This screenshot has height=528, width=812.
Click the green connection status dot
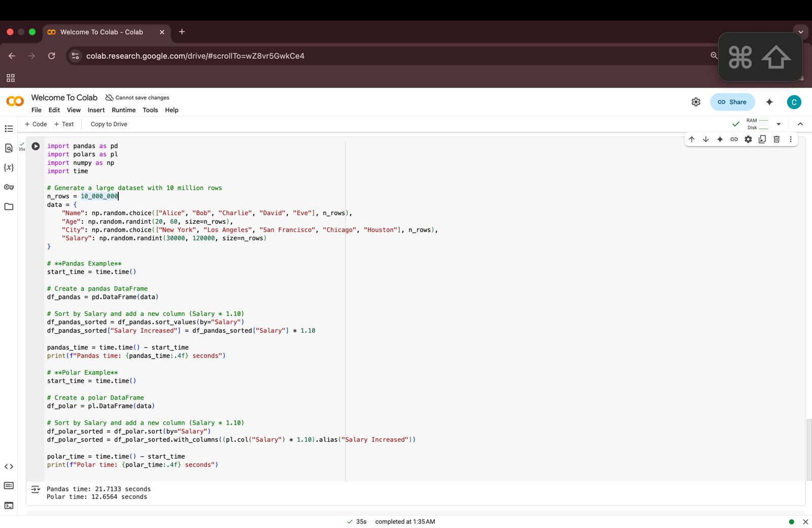(791, 522)
